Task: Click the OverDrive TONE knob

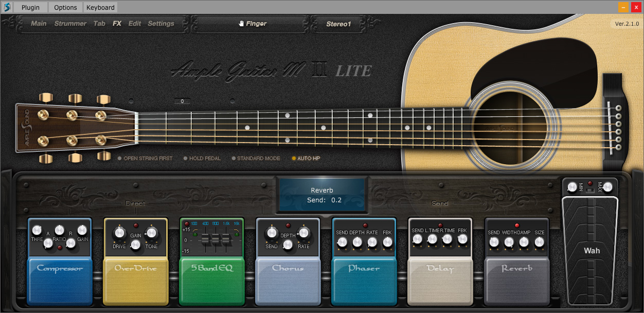Action: coord(151,233)
